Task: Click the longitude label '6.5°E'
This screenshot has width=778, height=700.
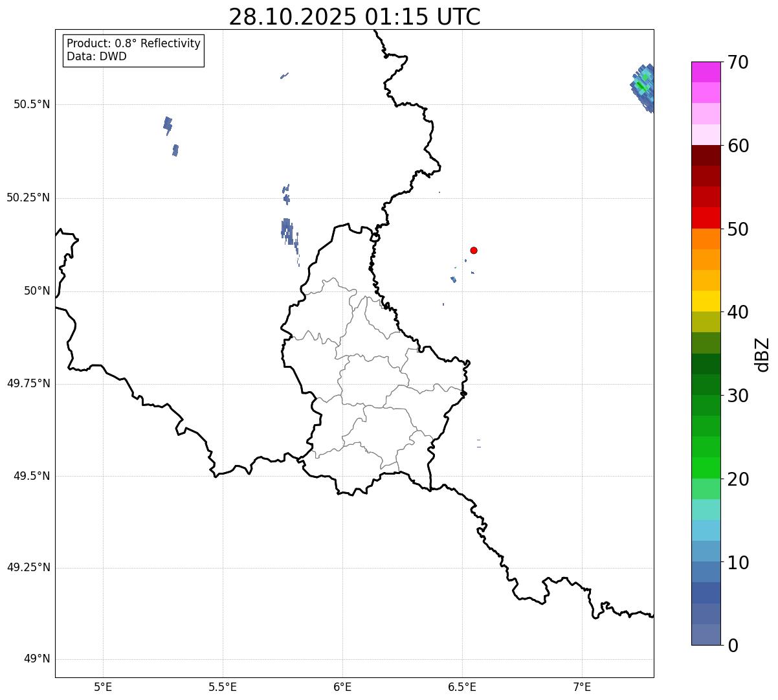Action: (x=462, y=687)
